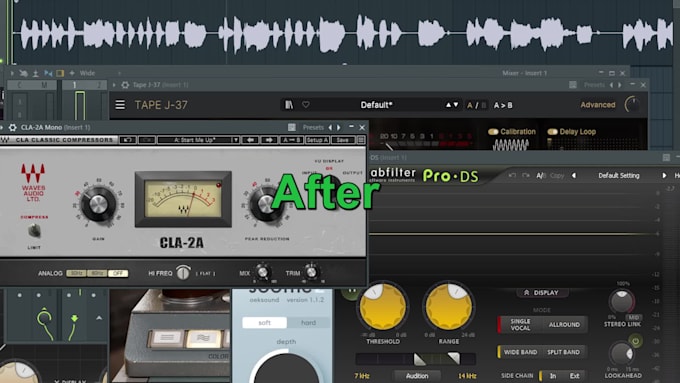
Task: Collapse Pro-DS Display panel button
Action: (542, 293)
